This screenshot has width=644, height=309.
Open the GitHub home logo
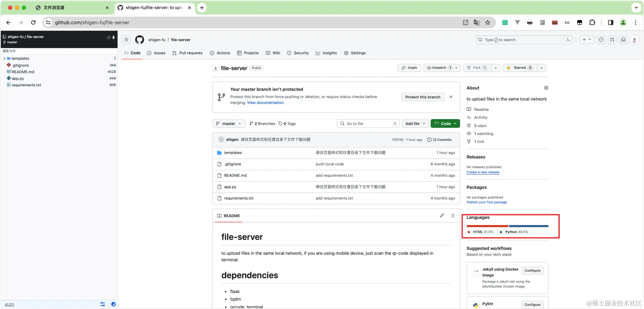pos(140,40)
